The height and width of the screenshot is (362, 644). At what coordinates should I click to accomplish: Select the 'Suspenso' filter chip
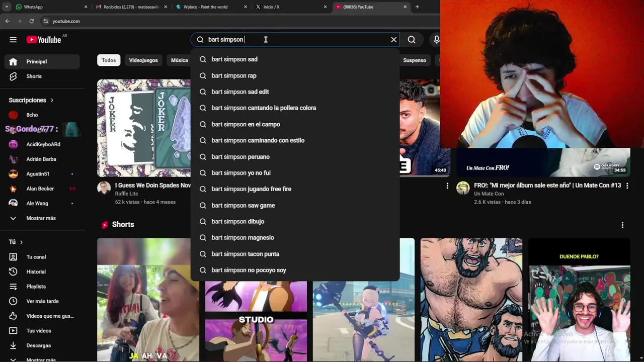tap(415, 60)
